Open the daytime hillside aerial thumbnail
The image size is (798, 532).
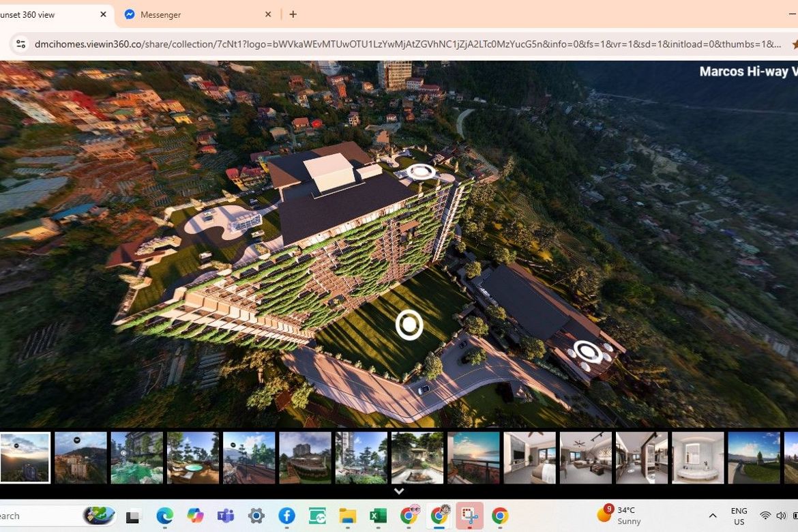81,457
